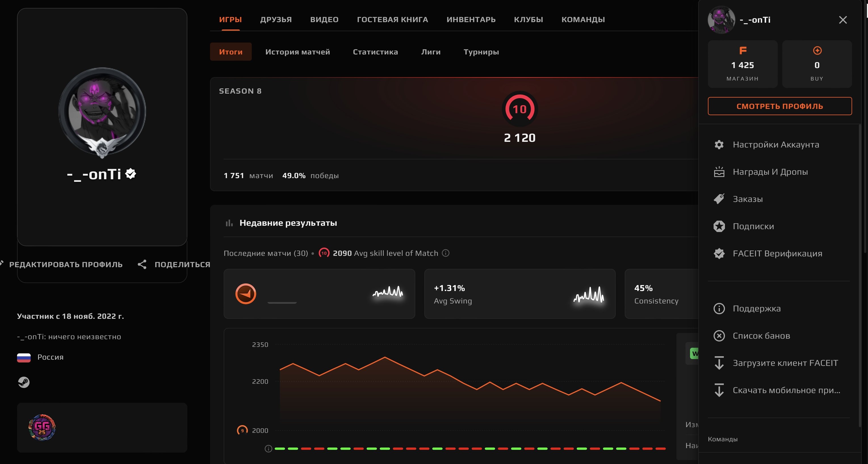This screenshot has width=868, height=464.
Task: Click the small level 10 icon beside 2090
Action: coord(324,253)
